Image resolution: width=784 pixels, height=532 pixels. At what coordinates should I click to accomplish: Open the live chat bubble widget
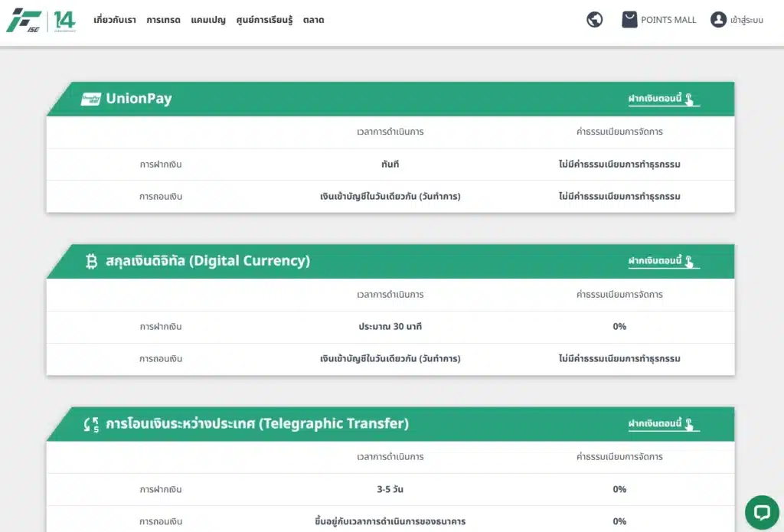pos(761,512)
